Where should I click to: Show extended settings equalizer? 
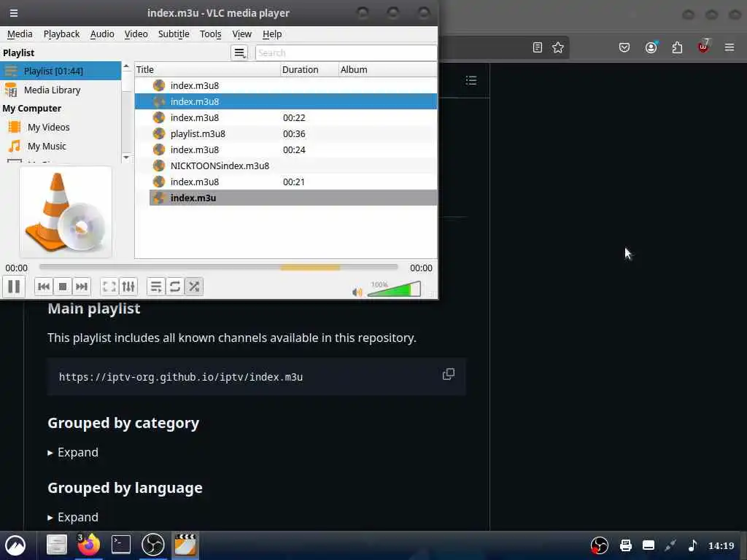pyautogui.click(x=128, y=287)
